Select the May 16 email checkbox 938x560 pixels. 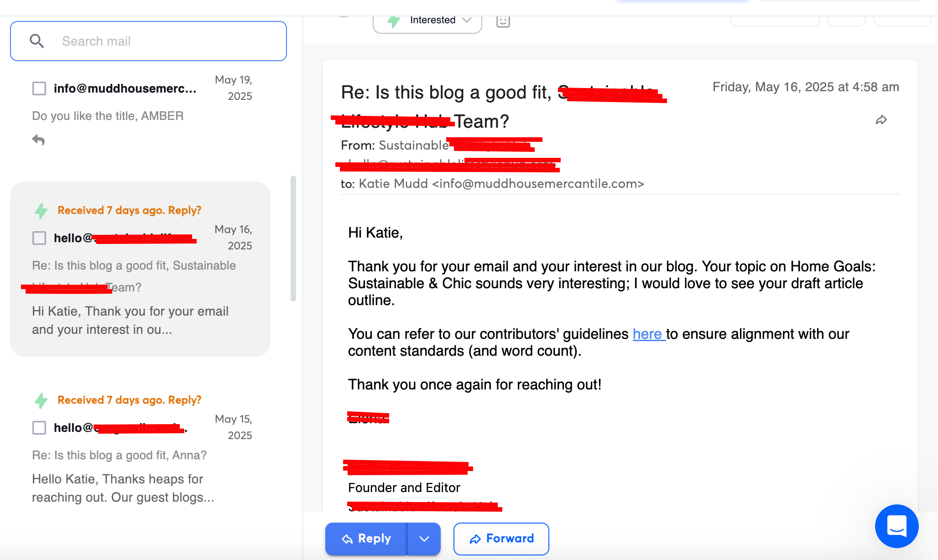(x=39, y=238)
